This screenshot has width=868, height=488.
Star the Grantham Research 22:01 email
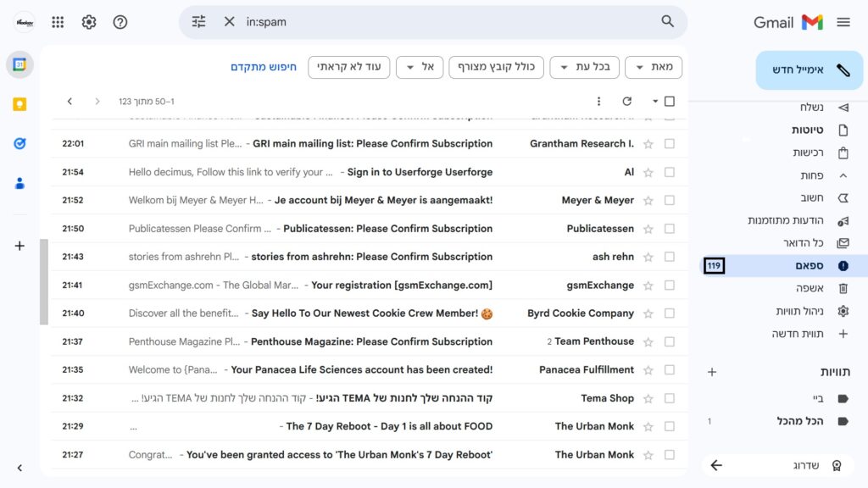point(648,144)
